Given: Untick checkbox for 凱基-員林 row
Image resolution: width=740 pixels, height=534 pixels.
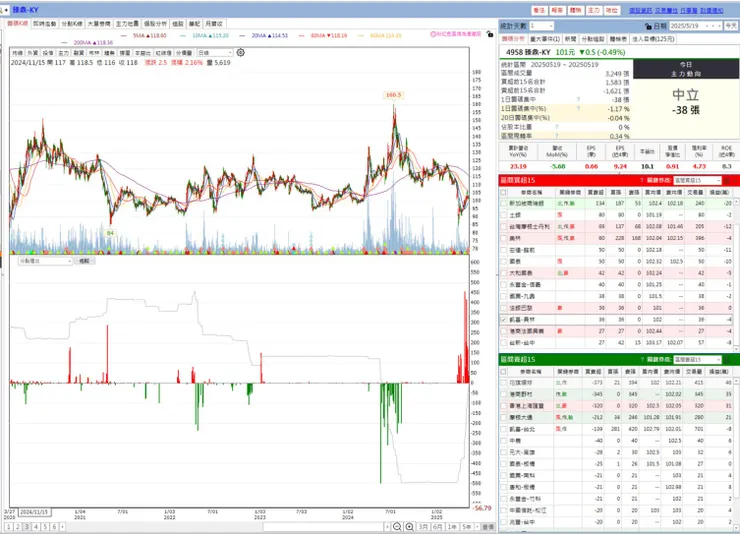Looking at the screenshot, I should click(504, 319).
